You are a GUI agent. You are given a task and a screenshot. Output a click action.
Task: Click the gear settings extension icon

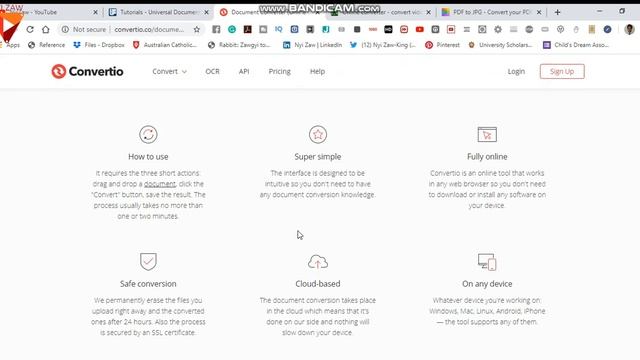click(x=498, y=29)
